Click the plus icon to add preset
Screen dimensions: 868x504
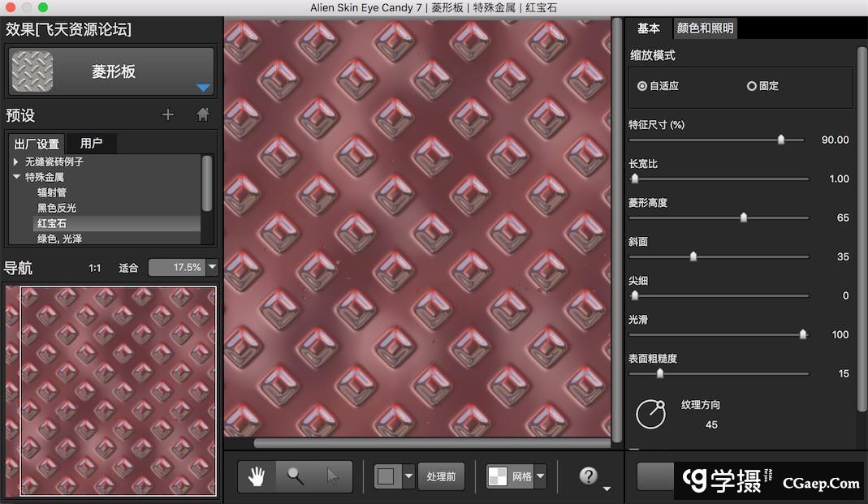pyautogui.click(x=168, y=115)
